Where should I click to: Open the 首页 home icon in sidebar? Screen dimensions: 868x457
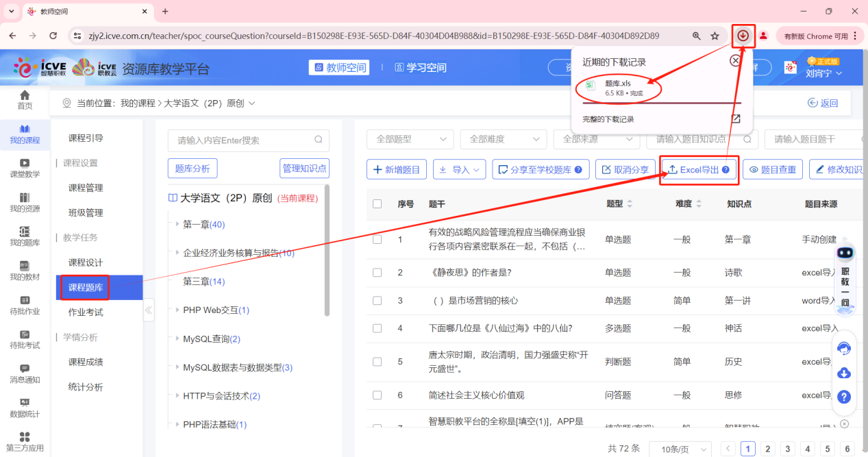point(25,101)
